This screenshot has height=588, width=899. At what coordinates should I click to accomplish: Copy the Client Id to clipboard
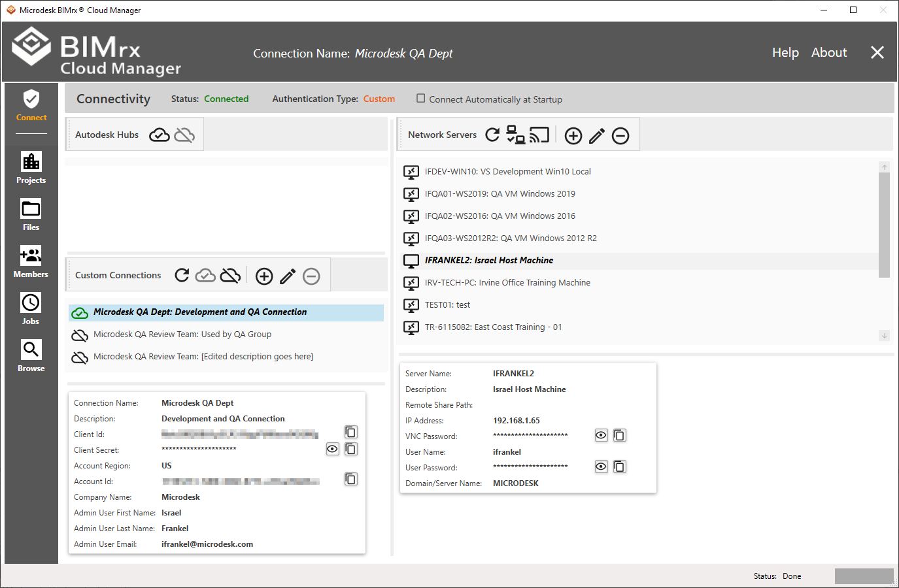pyautogui.click(x=350, y=432)
